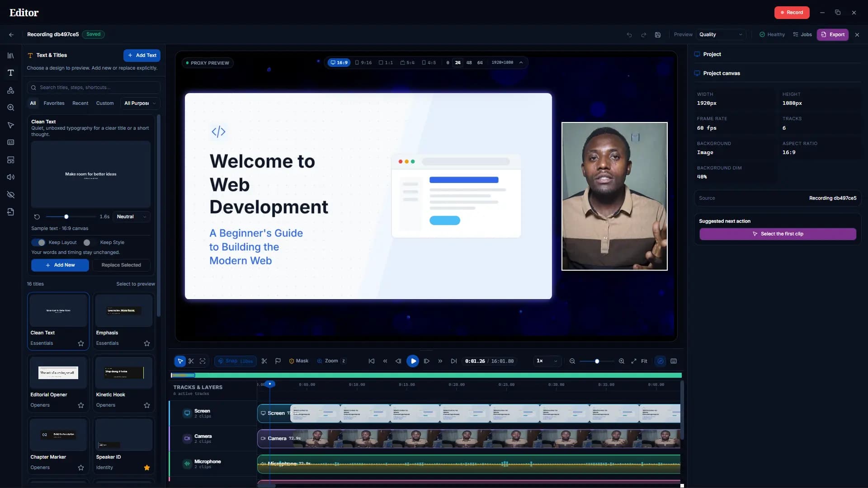Reset the title preview duration
The image size is (868, 488).
click(37, 217)
